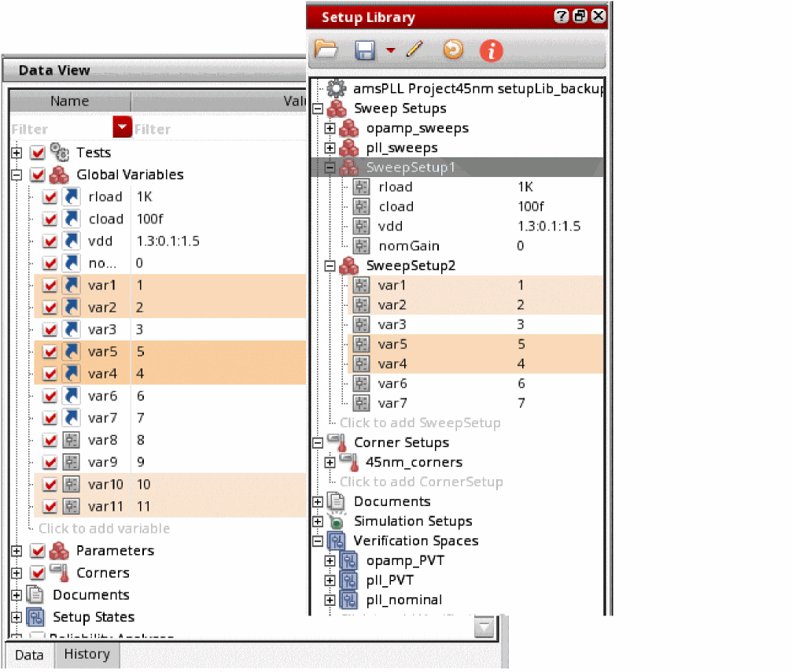Click the Corner Setups thermometer icon

[x=337, y=442]
